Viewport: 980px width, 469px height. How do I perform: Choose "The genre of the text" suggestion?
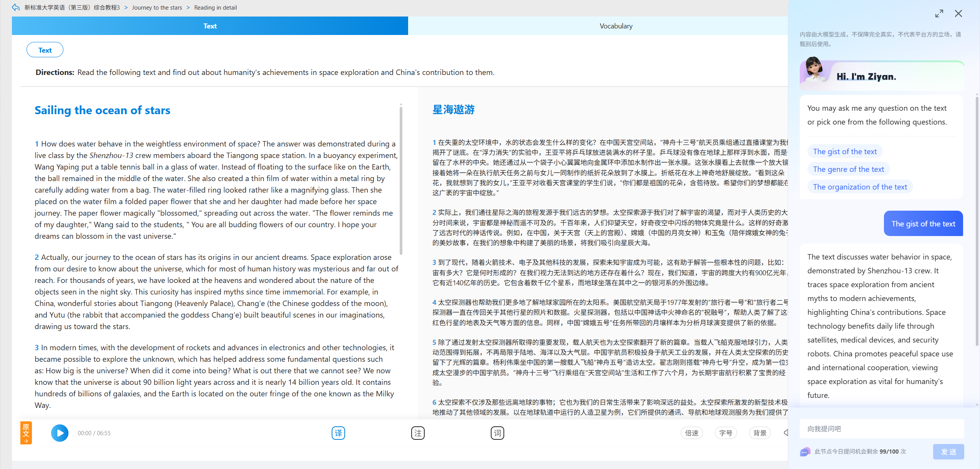pyautogui.click(x=849, y=169)
